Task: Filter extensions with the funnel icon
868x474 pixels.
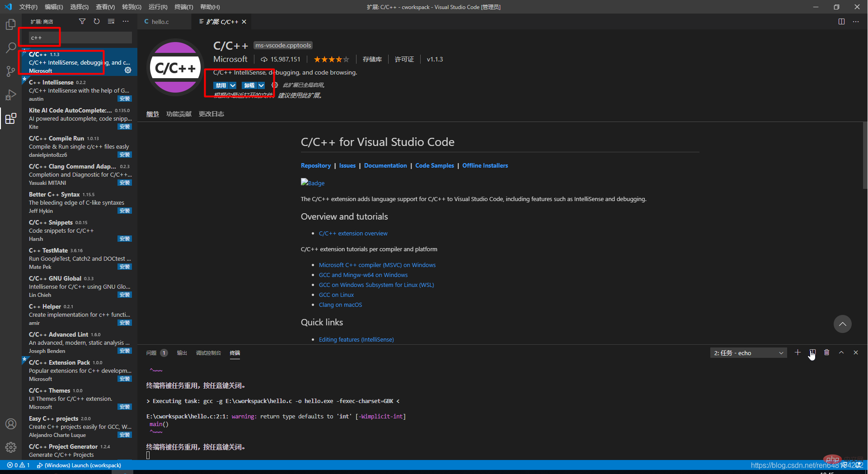Action: (x=82, y=21)
